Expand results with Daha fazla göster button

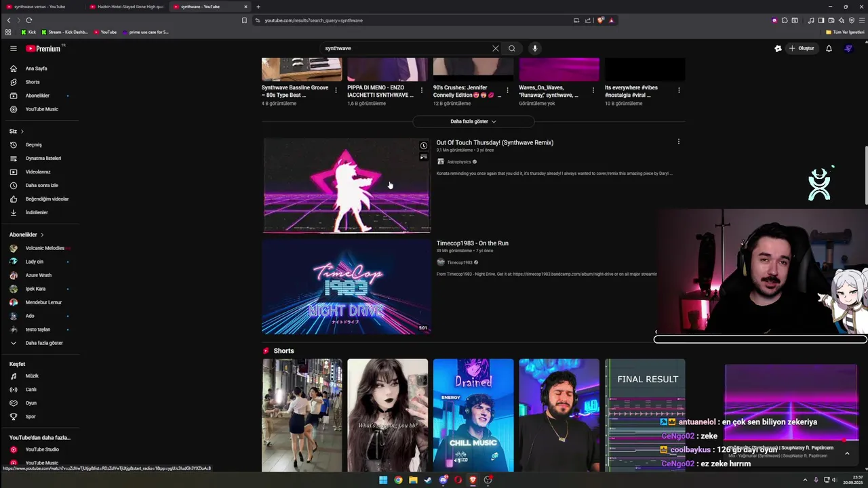click(x=473, y=121)
